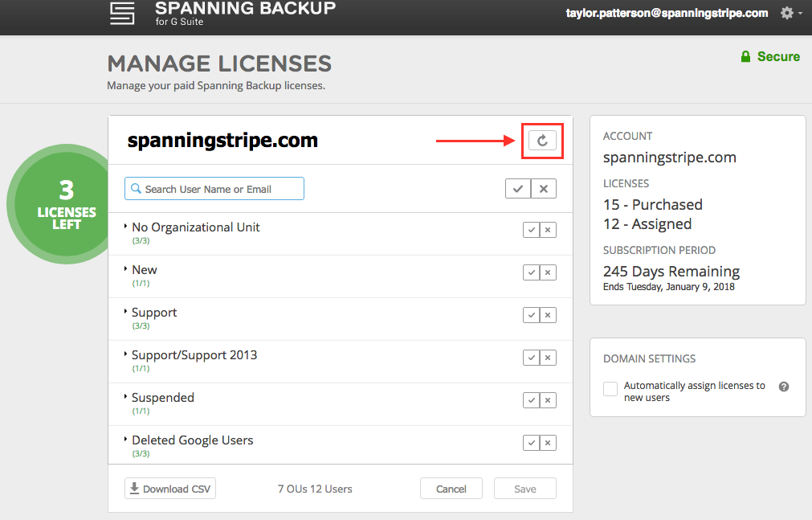Click the refresh icon next to spanningstripe.com

click(542, 141)
